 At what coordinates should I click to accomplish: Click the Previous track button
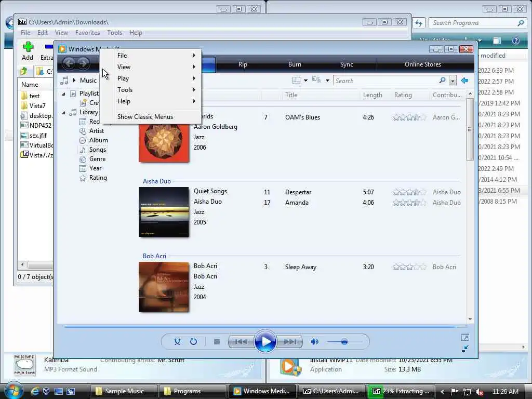click(x=241, y=342)
